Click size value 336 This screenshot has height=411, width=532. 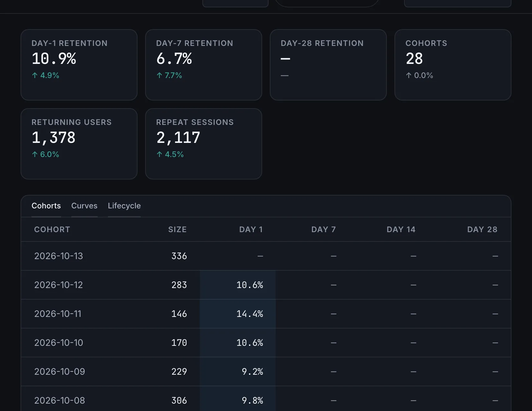pyautogui.click(x=179, y=256)
